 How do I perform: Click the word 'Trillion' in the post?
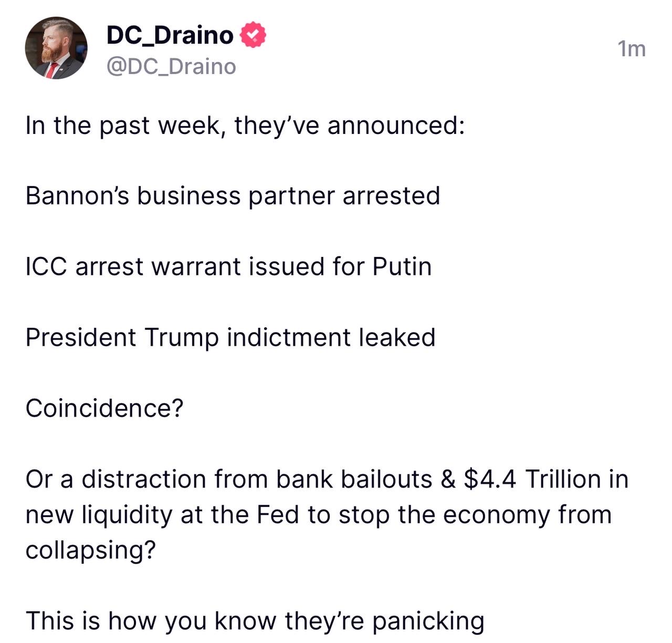[x=563, y=479]
